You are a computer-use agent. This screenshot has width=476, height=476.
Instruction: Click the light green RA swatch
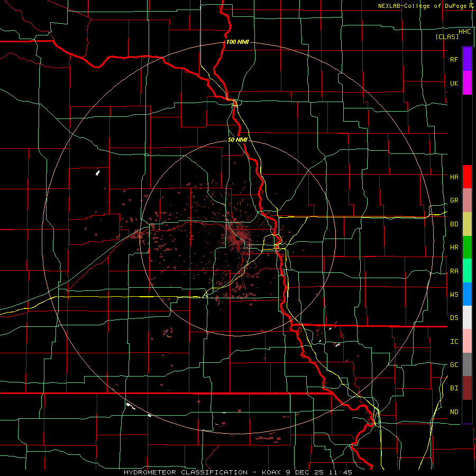click(467, 271)
